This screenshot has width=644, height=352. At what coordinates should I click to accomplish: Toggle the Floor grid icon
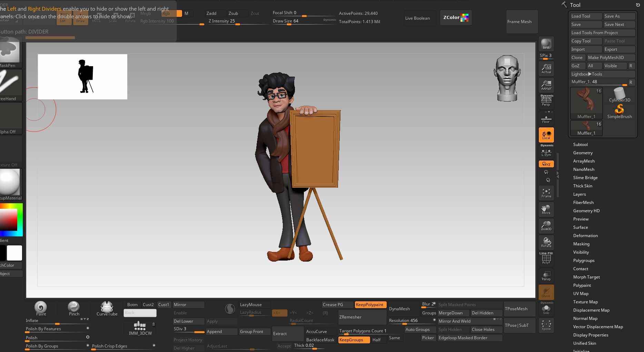click(x=546, y=118)
